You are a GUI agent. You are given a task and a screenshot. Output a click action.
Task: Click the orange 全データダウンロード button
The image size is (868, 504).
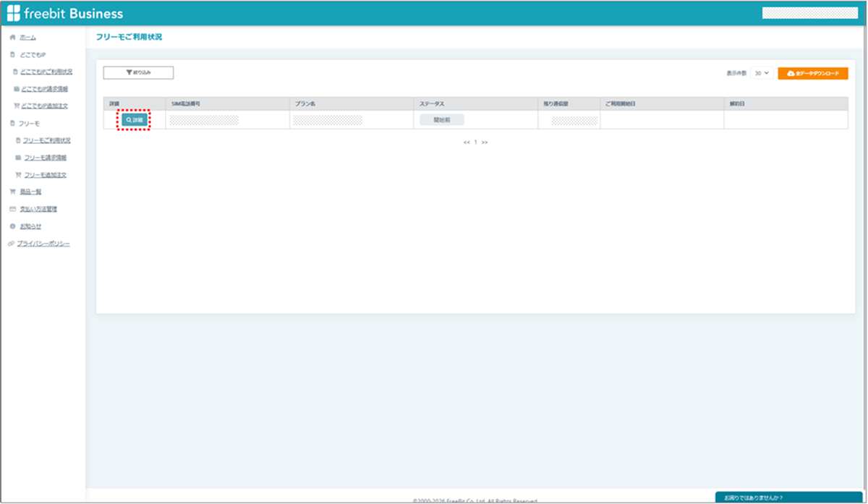point(813,73)
